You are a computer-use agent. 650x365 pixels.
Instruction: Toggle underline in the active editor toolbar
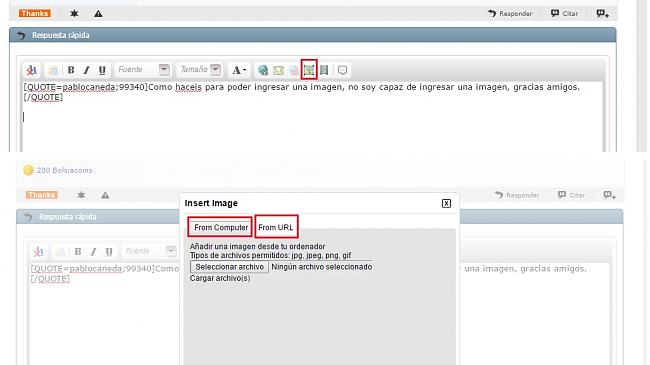click(102, 70)
